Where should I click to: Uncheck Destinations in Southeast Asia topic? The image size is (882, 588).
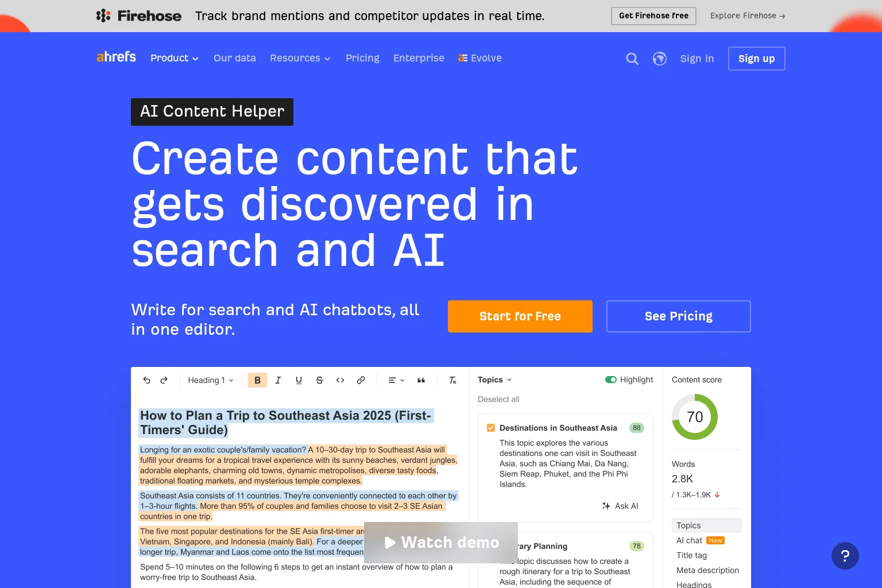(x=491, y=428)
